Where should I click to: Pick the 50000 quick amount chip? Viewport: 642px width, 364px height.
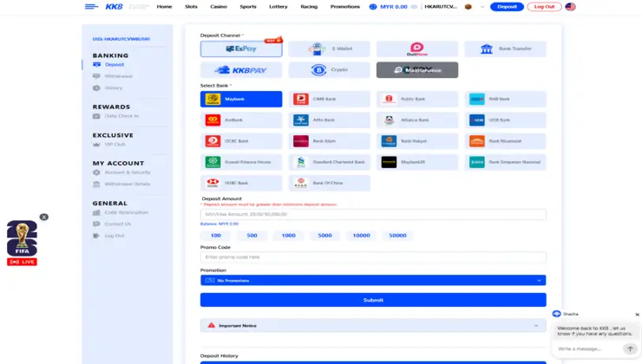(397, 236)
